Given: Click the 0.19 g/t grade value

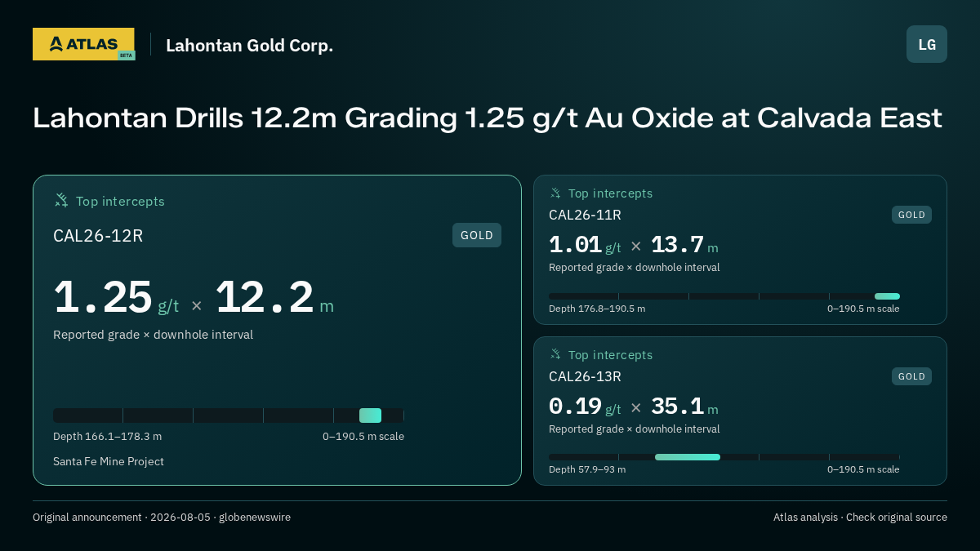Looking at the screenshot, I should pos(585,407).
